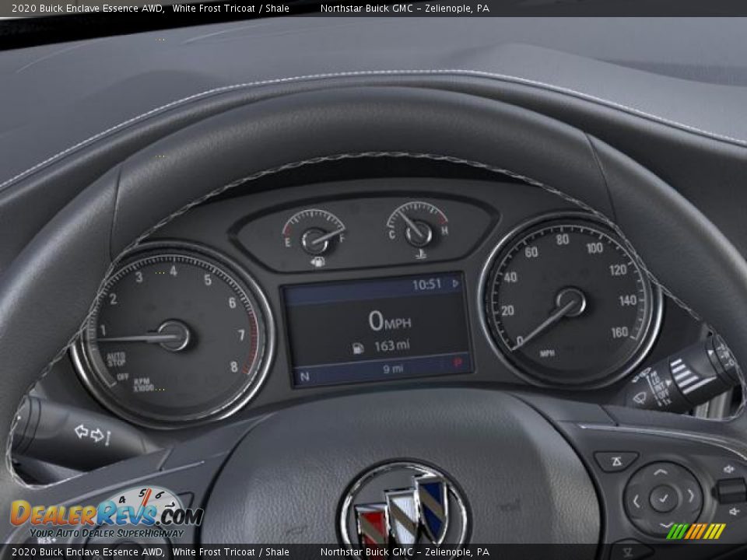Viewport: 747px width, 560px height.
Task: Tap the small arrow beside the clock
Action: [x=455, y=283]
